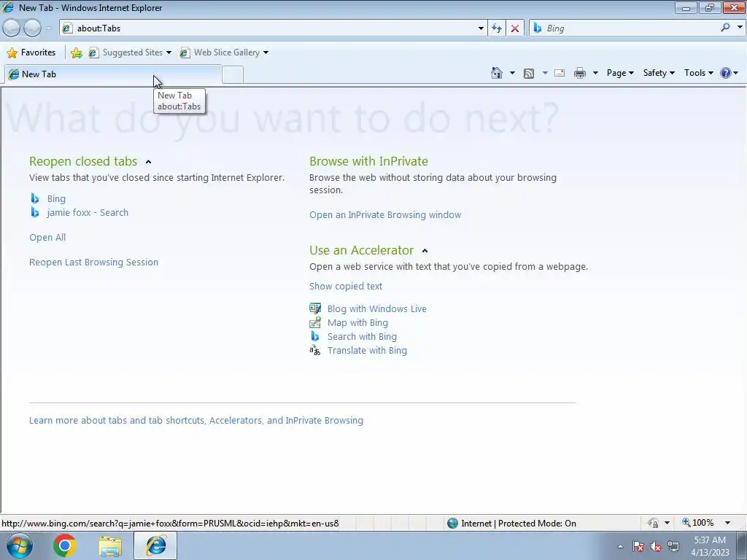Click the Bing search box
Screen dimensions: 747x560
pyautogui.click(x=624, y=28)
